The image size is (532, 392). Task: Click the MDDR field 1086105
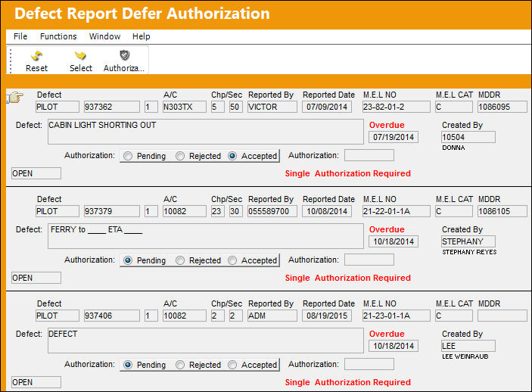502,211
